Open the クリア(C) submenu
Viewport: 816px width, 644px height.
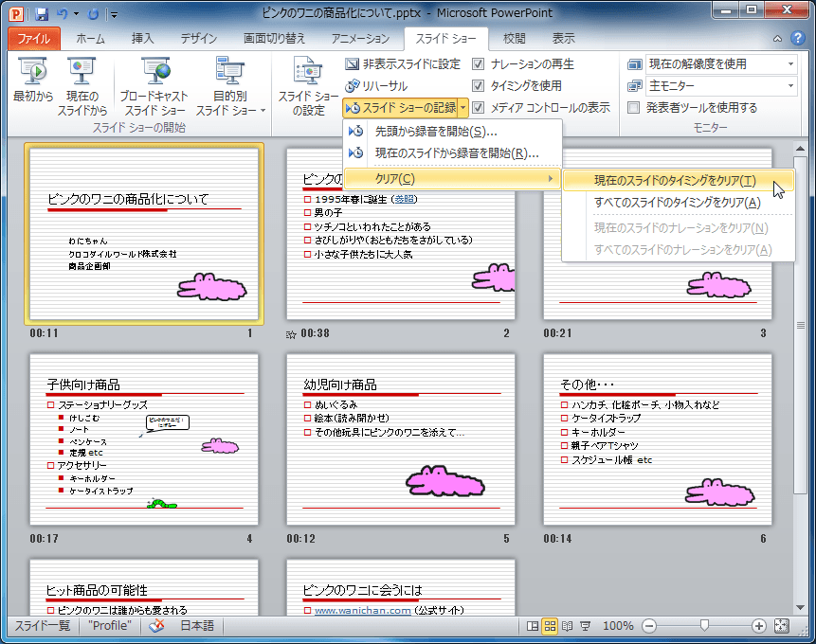point(452,179)
